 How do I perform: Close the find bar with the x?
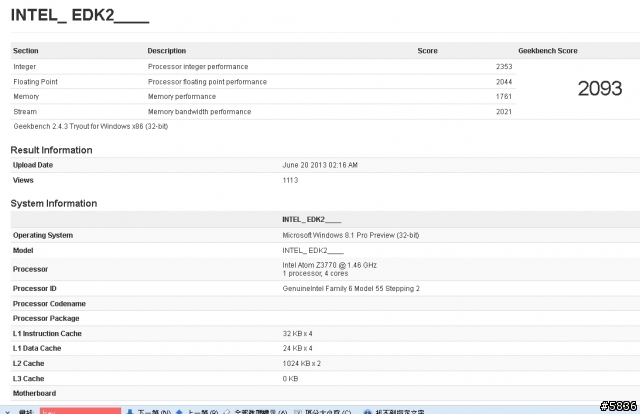point(7,412)
